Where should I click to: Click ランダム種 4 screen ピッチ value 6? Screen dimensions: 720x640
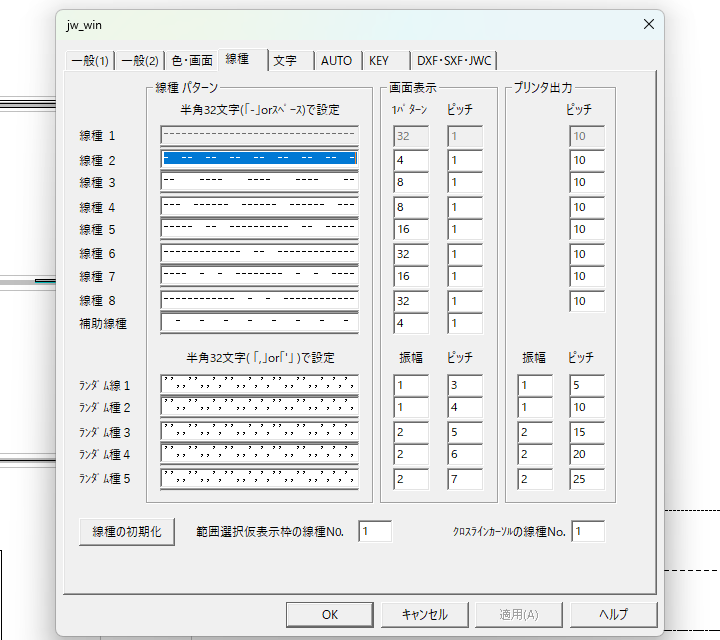click(x=465, y=454)
